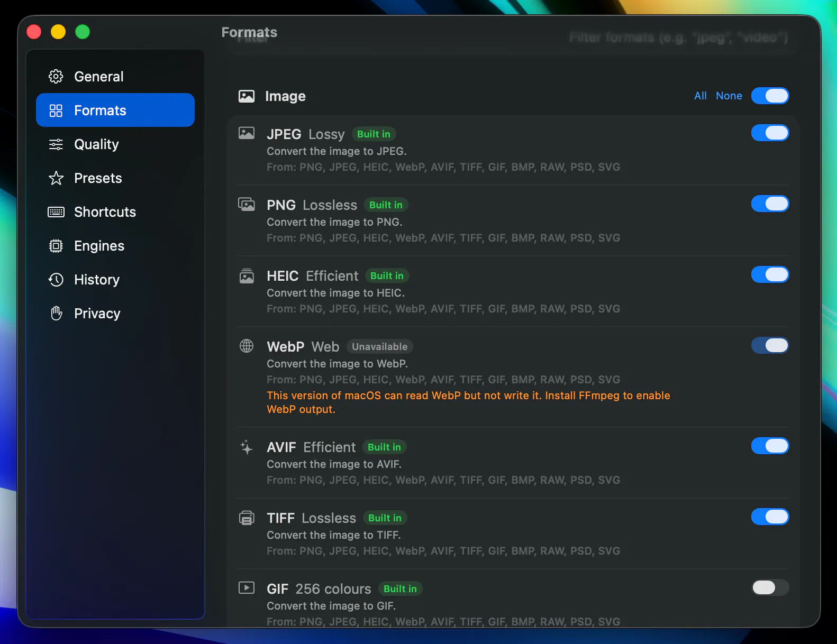Click the HEIC format icon
Screen dimensions: 837x644
point(247,275)
